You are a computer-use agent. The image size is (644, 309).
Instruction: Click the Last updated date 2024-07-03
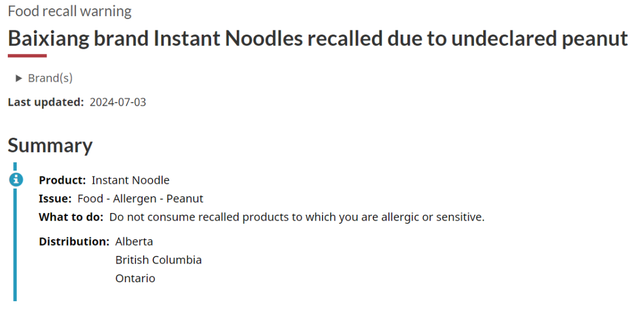(118, 103)
